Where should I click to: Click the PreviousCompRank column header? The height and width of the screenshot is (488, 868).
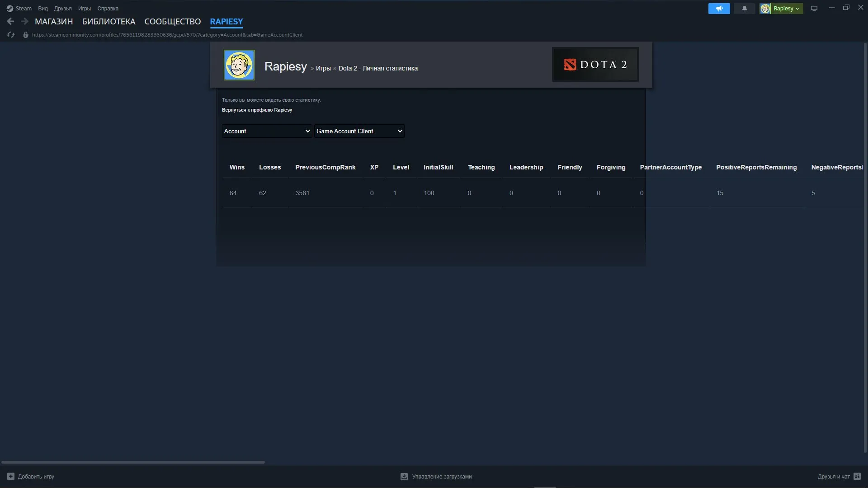(325, 167)
